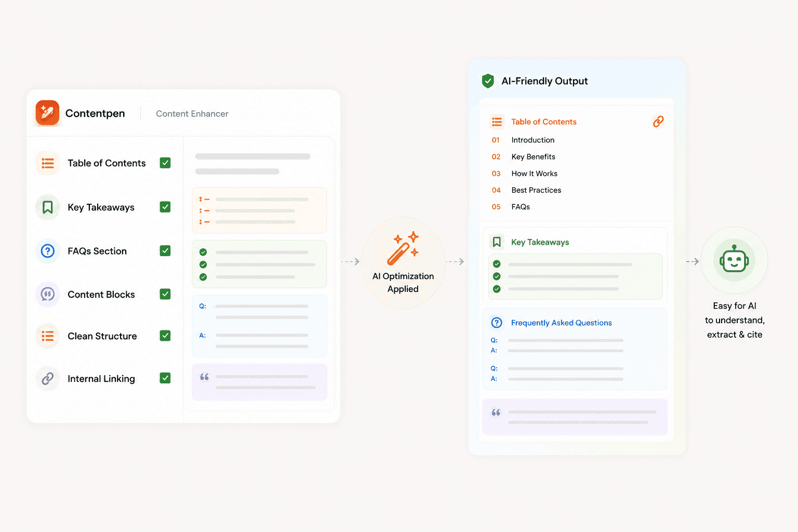
Task: Toggle the Content Blocks checkbox
Action: 165,294
